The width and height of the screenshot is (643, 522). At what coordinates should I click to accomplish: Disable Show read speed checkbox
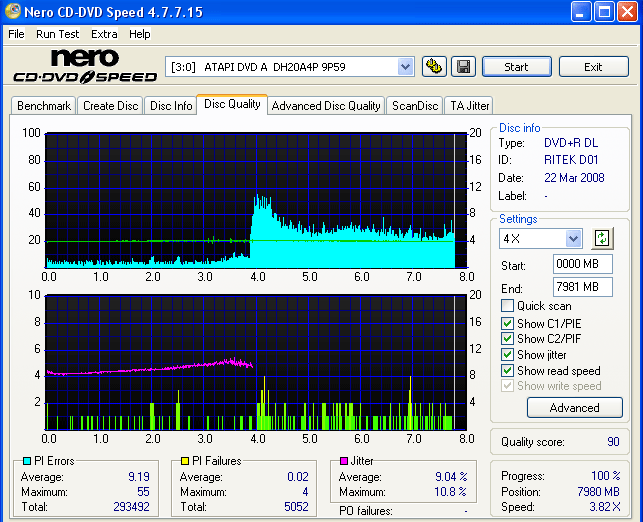coord(507,370)
